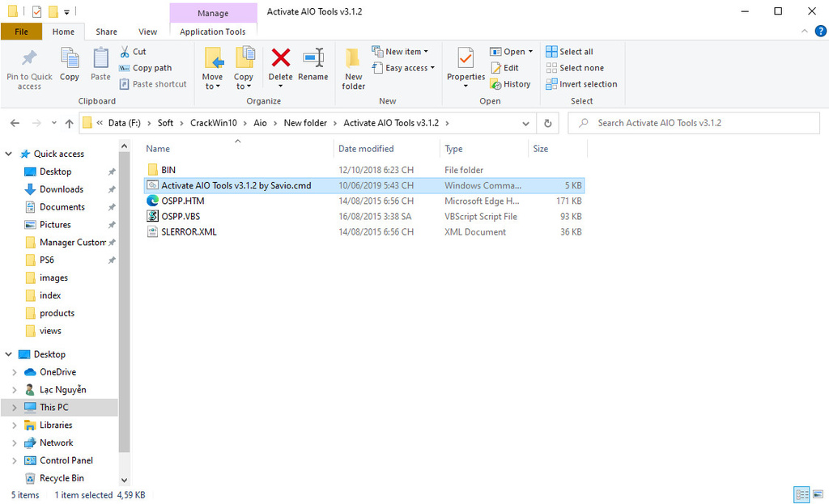The width and height of the screenshot is (829, 504).
Task: Switch to the View ribbon tab
Action: coord(147,32)
